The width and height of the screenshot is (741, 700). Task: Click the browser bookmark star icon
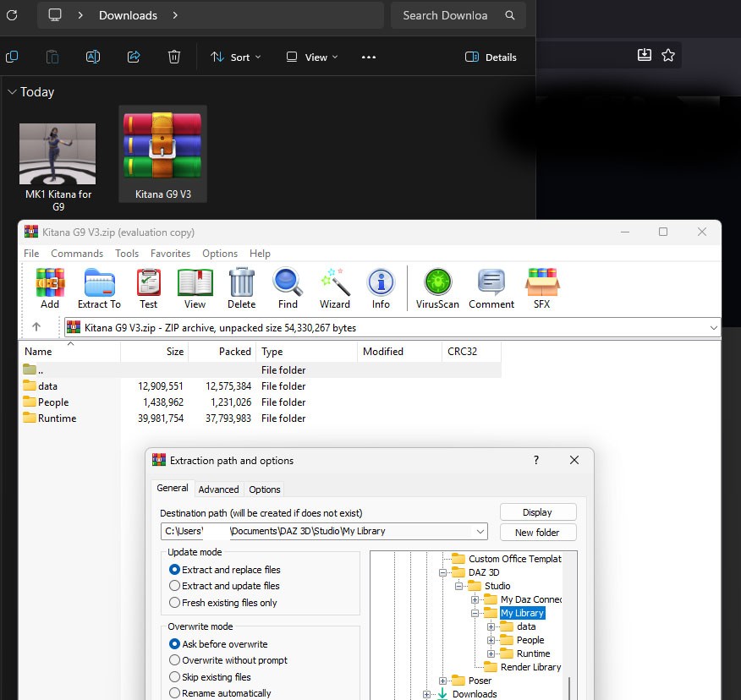(x=668, y=55)
